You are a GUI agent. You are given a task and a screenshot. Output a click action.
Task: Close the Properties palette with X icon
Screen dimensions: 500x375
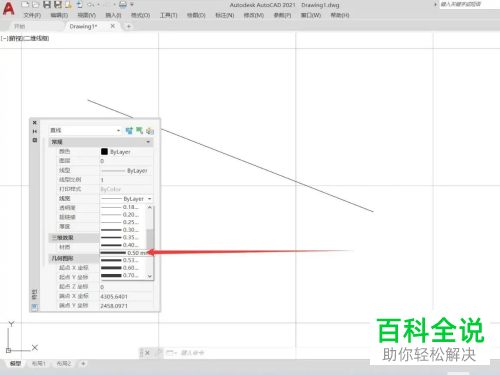pyautogui.click(x=35, y=123)
